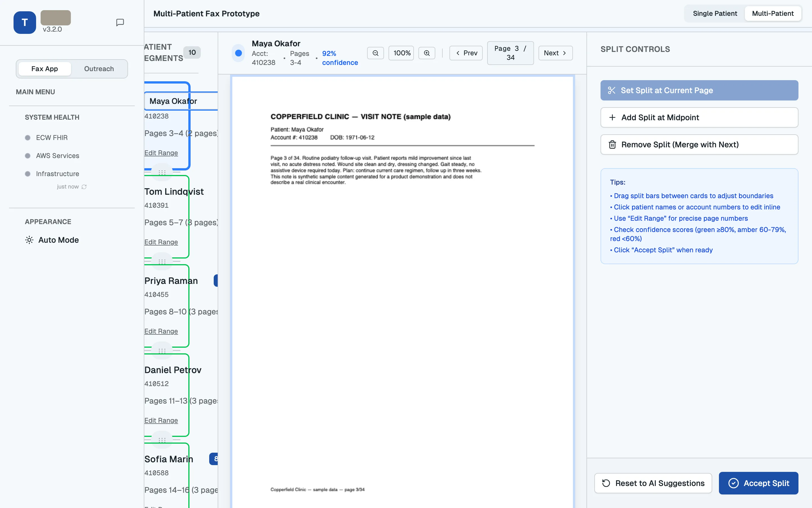Click account number 410238 in Maya card
Screen dimensions: 812x508
[156, 116]
